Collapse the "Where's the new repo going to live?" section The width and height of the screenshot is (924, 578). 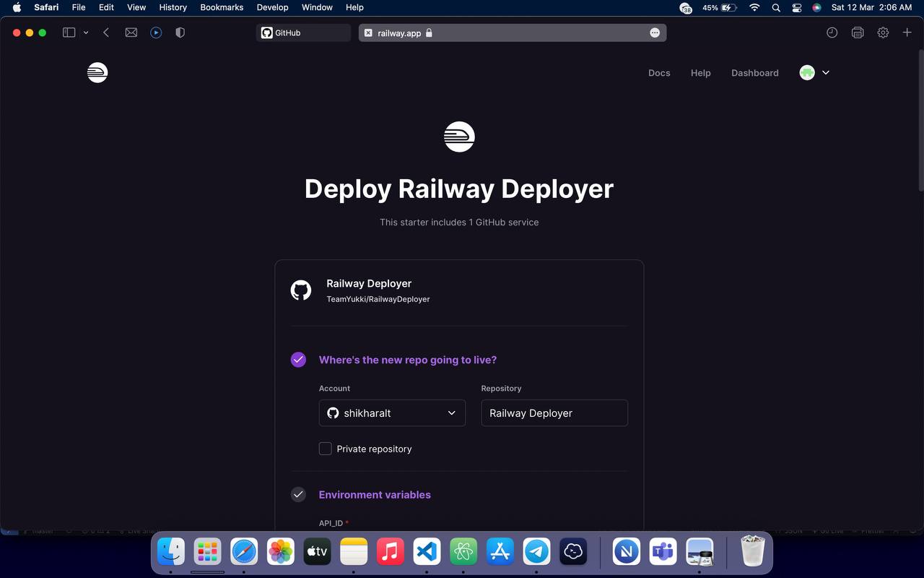coord(408,360)
